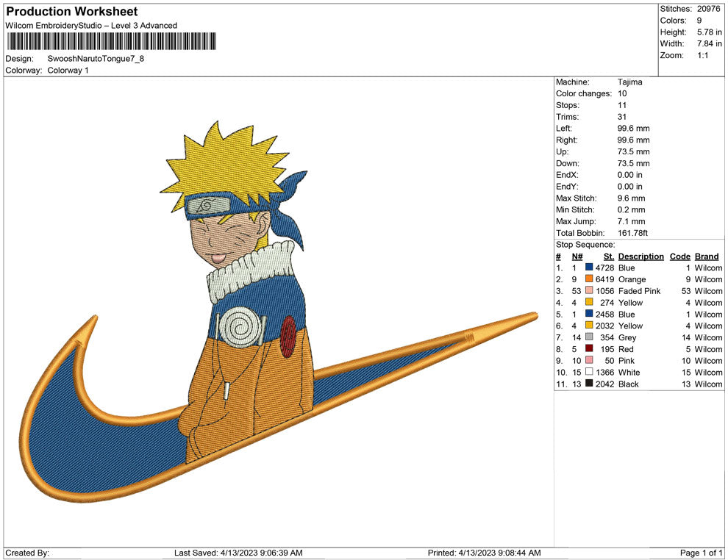Viewport: 728px width, 560px height.
Task: Select the Max Stitch value 9.6 mm
Action: point(631,198)
